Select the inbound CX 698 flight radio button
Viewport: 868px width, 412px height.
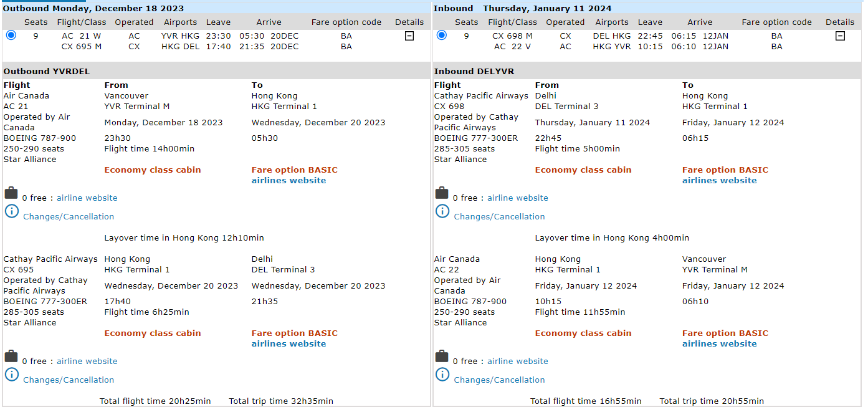tap(442, 36)
